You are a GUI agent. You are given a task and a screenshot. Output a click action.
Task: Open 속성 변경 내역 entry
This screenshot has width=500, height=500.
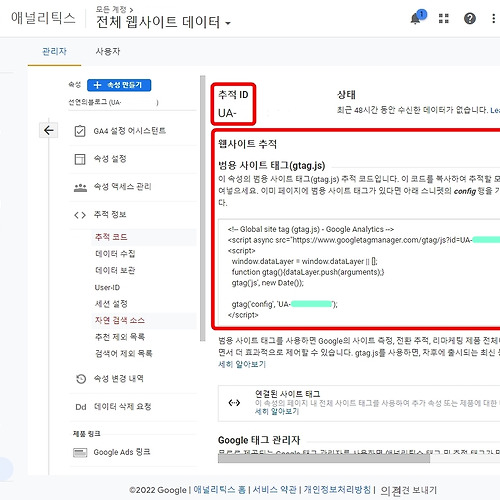pyautogui.click(x=119, y=379)
